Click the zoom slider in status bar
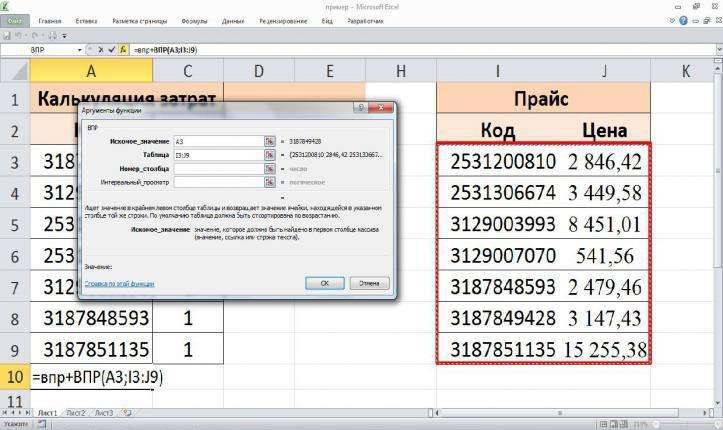723x430 pixels. 682,424
